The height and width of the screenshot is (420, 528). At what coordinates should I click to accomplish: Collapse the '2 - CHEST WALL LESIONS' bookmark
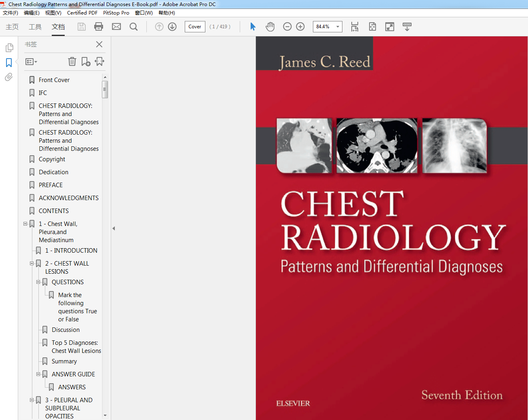tap(32, 263)
